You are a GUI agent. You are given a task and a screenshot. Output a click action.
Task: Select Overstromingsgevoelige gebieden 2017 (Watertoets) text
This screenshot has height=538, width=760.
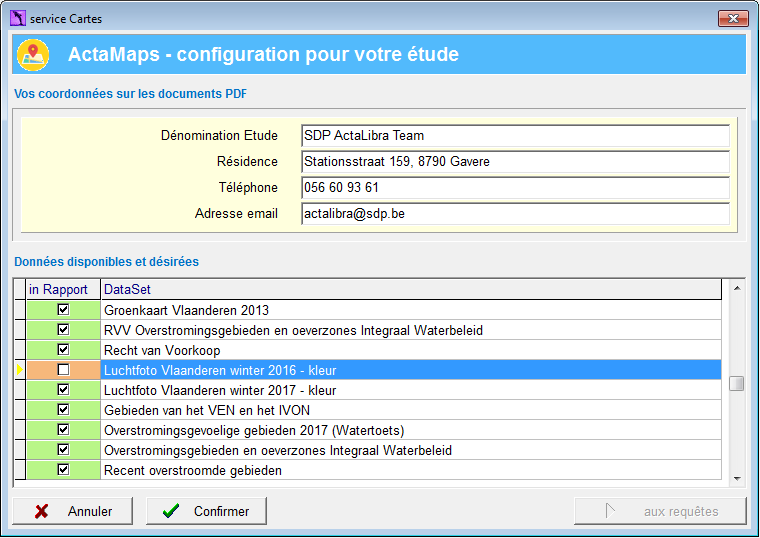[254, 430]
